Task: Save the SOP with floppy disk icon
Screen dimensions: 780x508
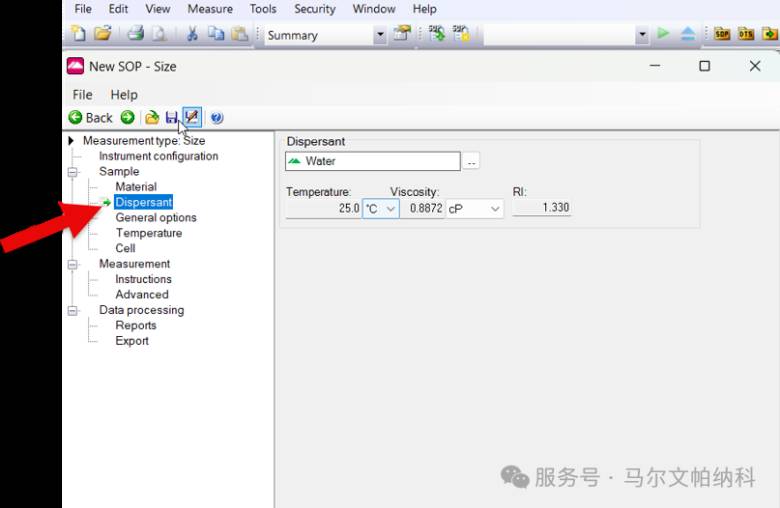Action: click(x=172, y=118)
